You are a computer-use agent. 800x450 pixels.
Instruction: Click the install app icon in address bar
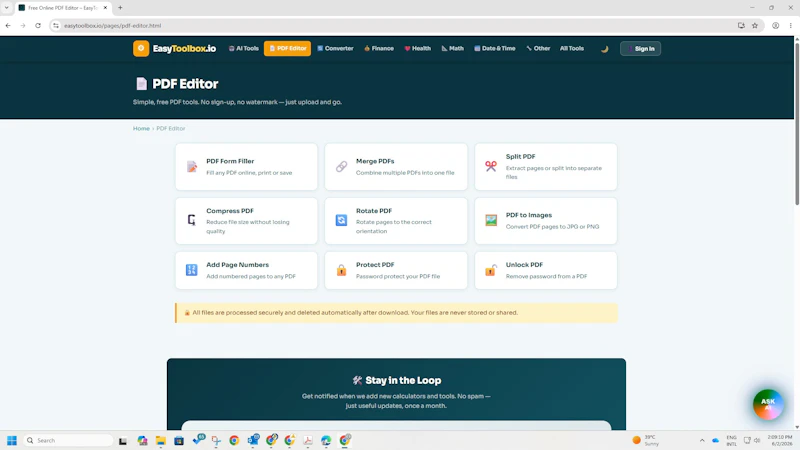pyautogui.click(x=741, y=26)
